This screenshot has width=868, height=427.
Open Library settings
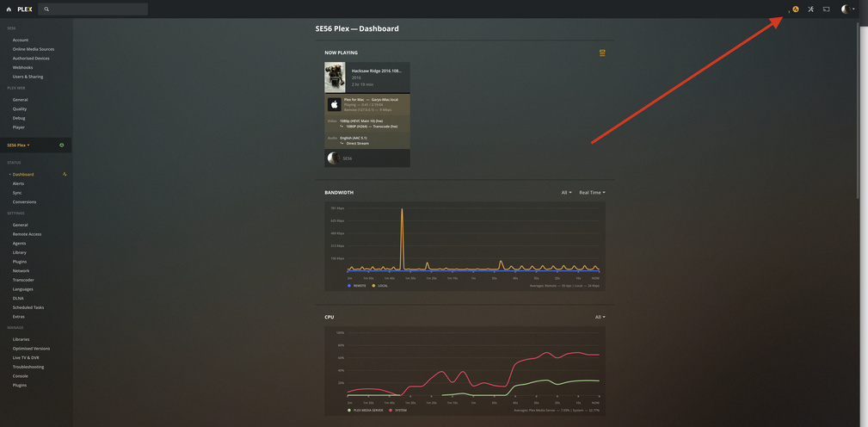[20, 252]
